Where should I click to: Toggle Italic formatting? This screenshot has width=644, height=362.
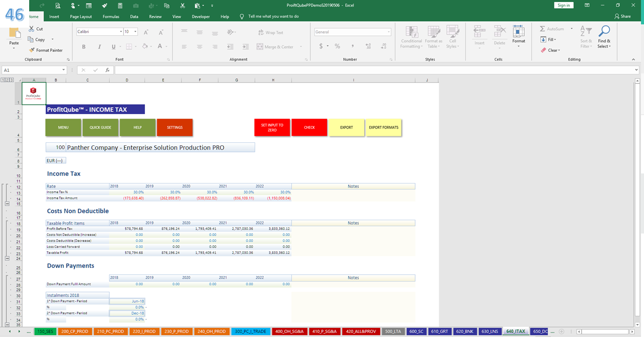click(x=99, y=47)
